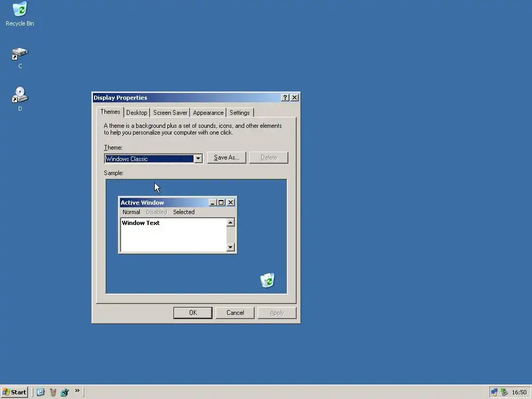Switch to the Screen Saver tab

pyautogui.click(x=170, y=113)
